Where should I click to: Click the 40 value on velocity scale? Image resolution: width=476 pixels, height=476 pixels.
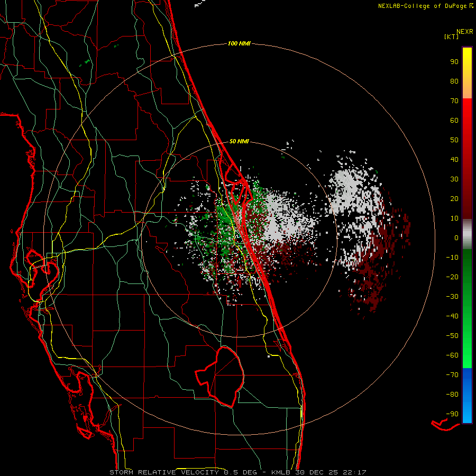454,159
